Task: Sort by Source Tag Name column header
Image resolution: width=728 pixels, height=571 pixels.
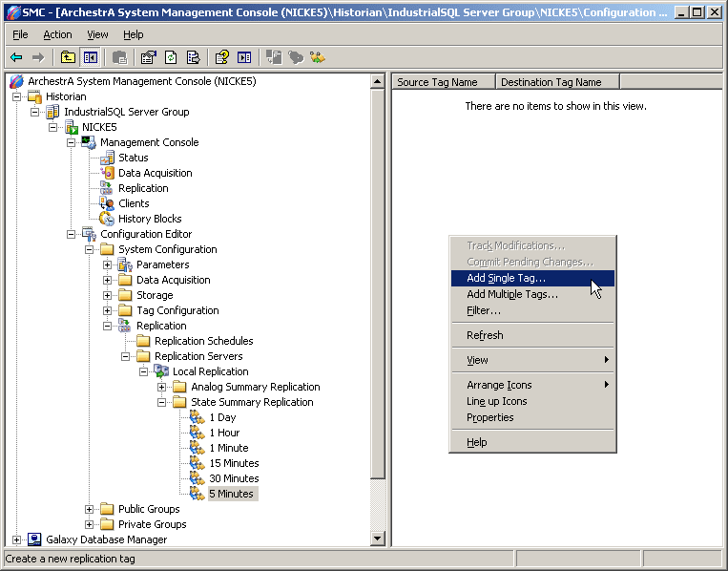Action: pos(444,82)
